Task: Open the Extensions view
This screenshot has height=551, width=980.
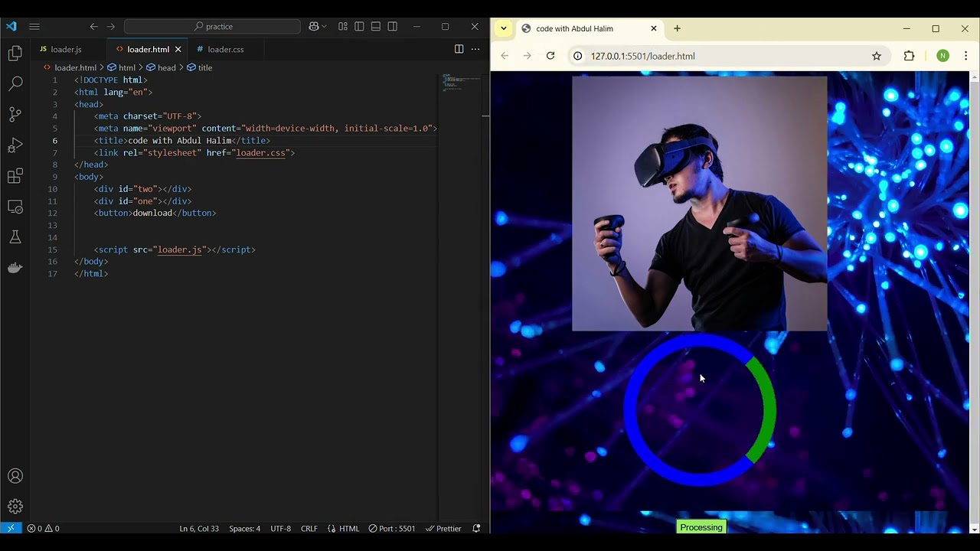Action: [15, 176]
